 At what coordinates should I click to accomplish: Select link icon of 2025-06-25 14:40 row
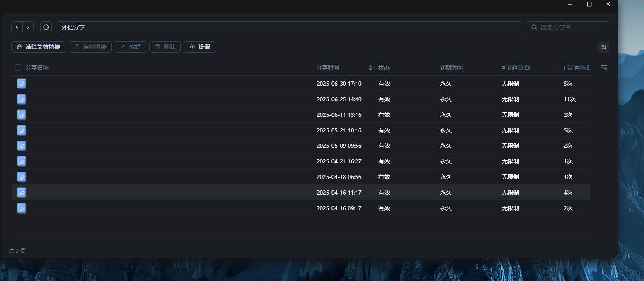pyautogui.click(x=22, y=99)
